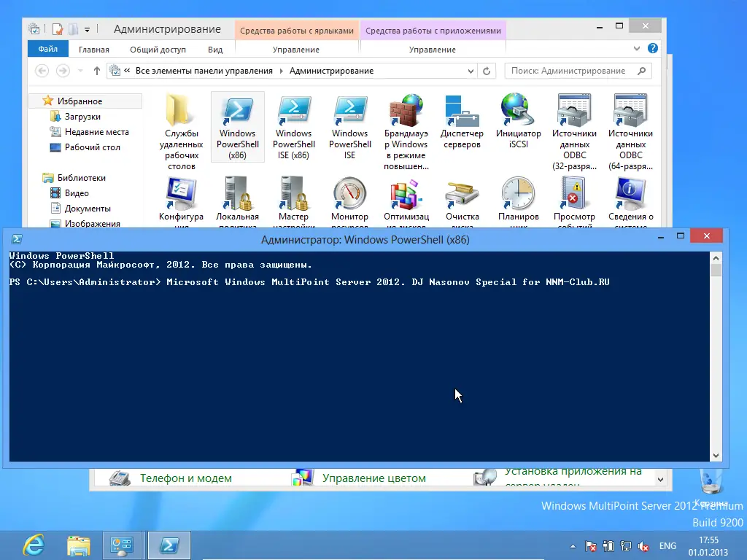
Task: Launch Очистка диска
Action: 462,197
